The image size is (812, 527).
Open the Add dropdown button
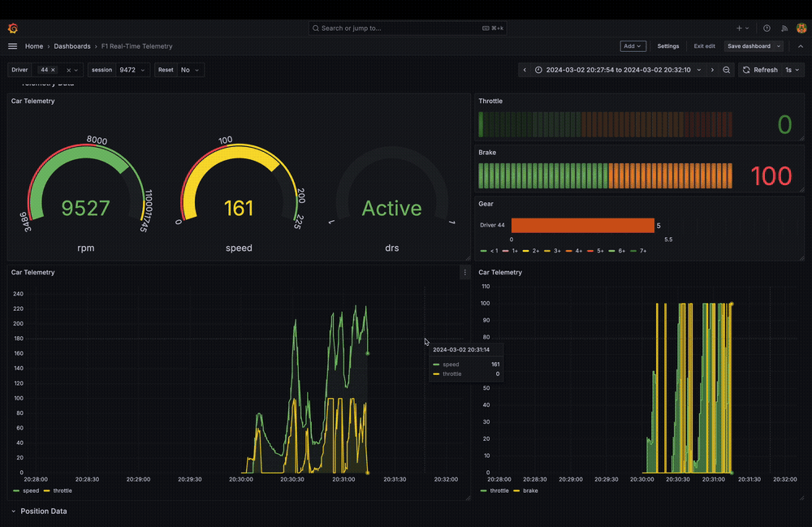pyautogui.click(x=633, y=46)
